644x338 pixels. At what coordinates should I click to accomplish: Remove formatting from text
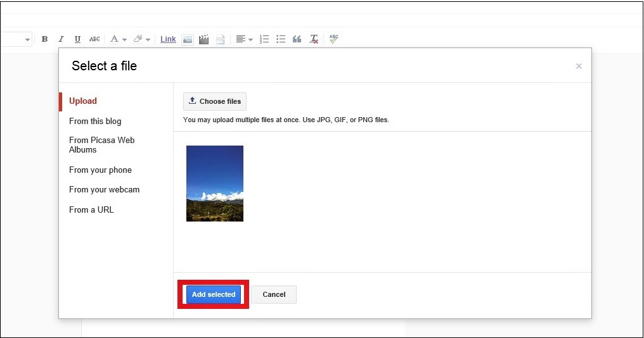tap(314, 39)
